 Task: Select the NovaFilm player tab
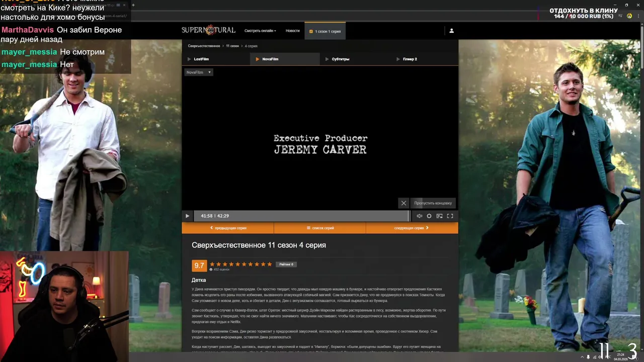(285, 59)
